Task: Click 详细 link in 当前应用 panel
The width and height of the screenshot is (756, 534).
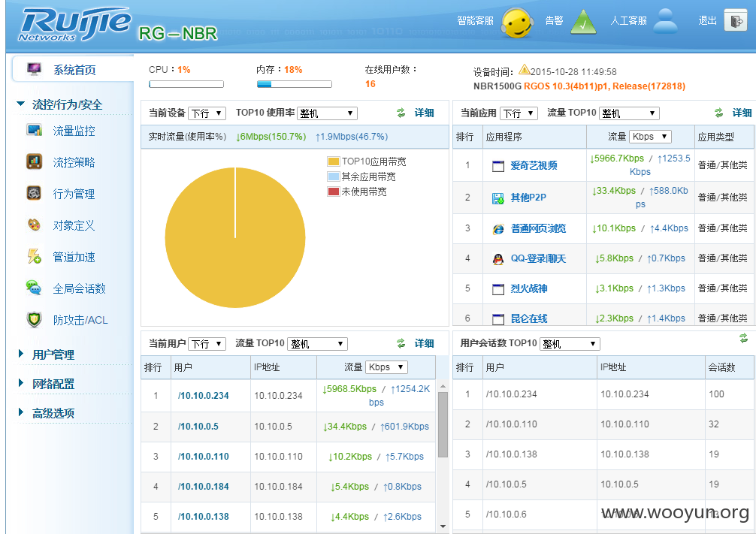Action: tap(742, 113)
